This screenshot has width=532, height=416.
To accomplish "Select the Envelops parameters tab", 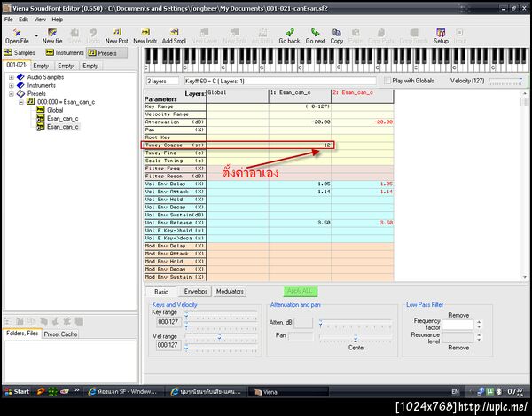I will [x=195, y=292].
